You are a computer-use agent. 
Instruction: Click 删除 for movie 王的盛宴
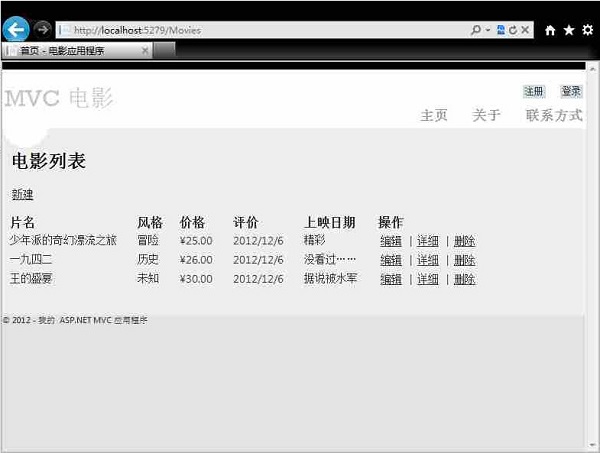(x=464, y=279)
